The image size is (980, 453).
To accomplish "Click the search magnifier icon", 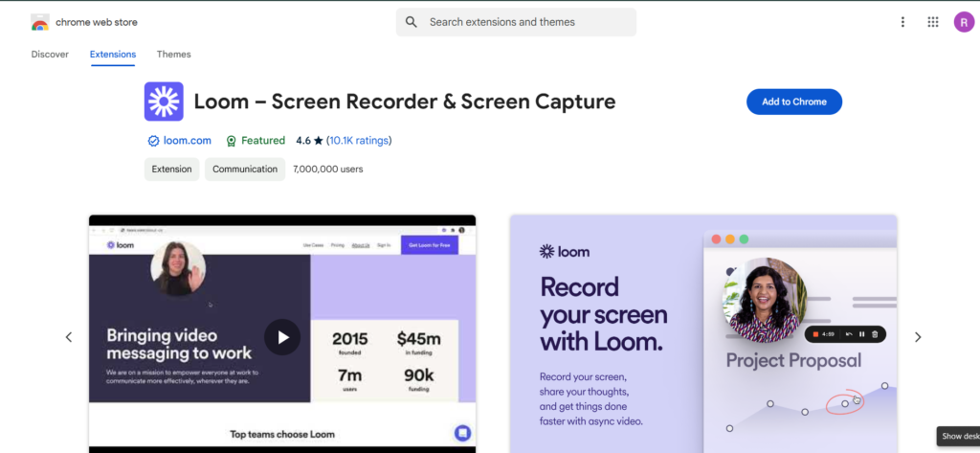I will [411, 22].
